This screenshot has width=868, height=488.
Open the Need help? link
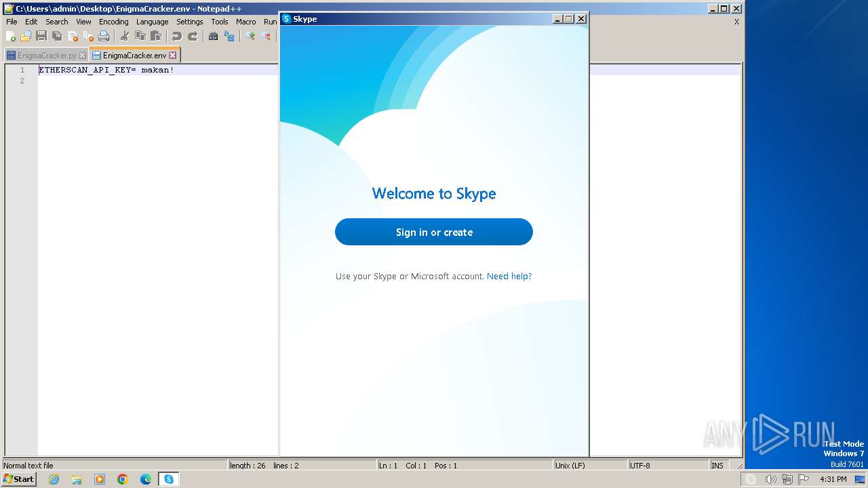click(509, 277)
